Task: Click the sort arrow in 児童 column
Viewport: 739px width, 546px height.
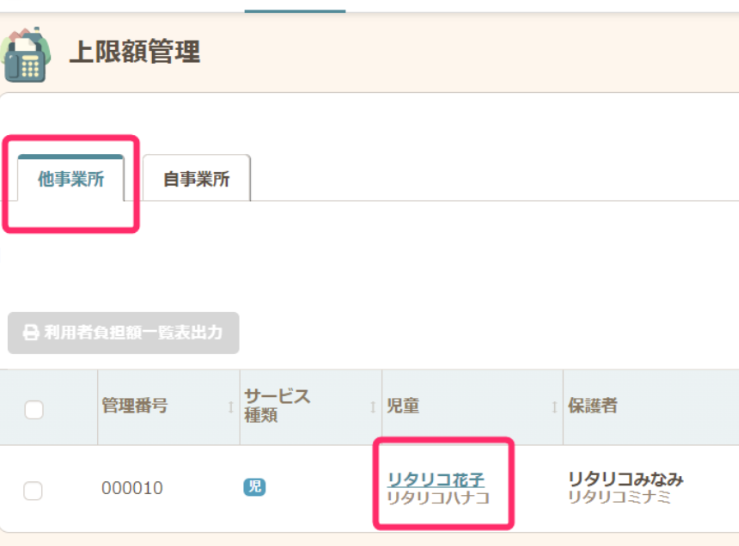Action: (553, 407)
